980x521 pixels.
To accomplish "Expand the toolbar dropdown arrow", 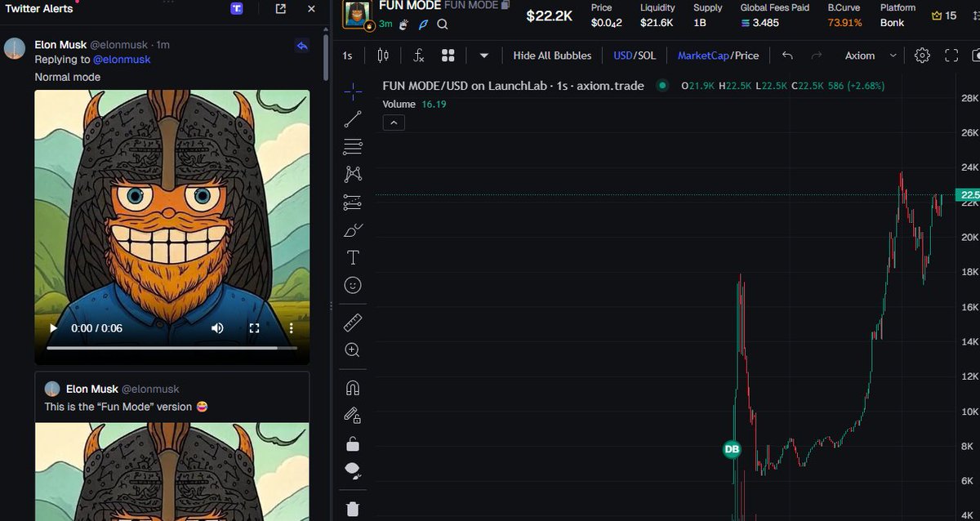I will tap(484, 56).
